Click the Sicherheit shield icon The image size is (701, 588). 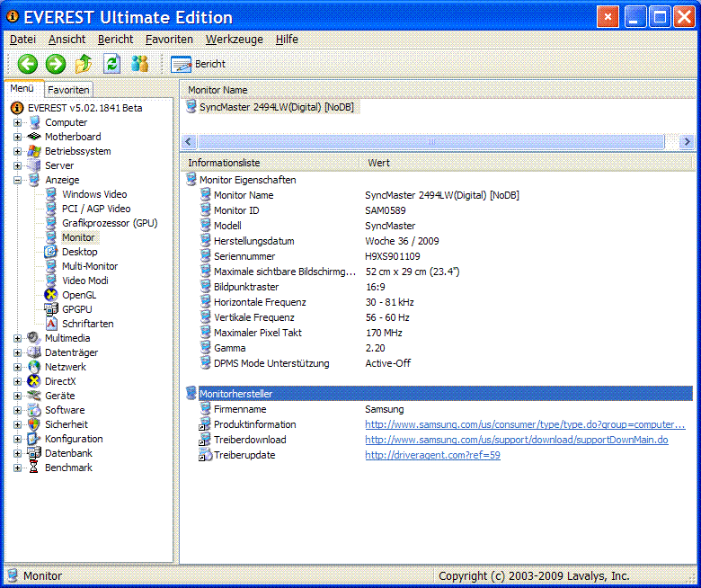coord(34,423)
